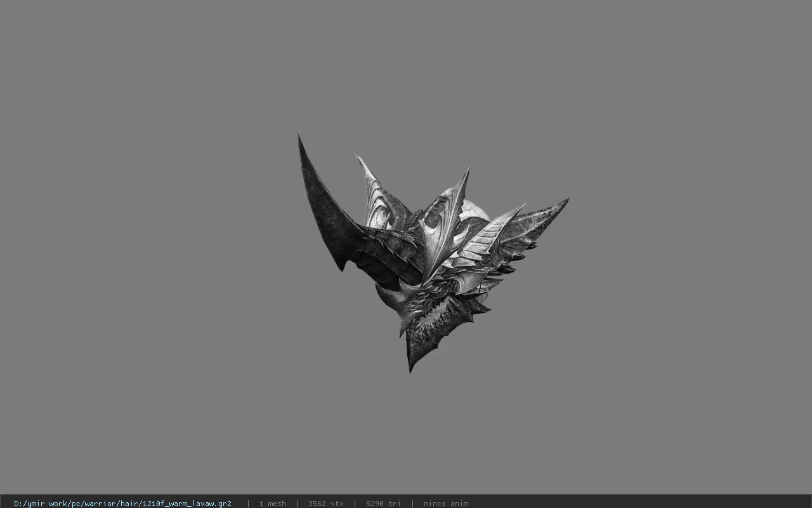Screen dimensions: 812x508
Task: Select the "5290 tri" triangle count
Action: coord(383,504)
